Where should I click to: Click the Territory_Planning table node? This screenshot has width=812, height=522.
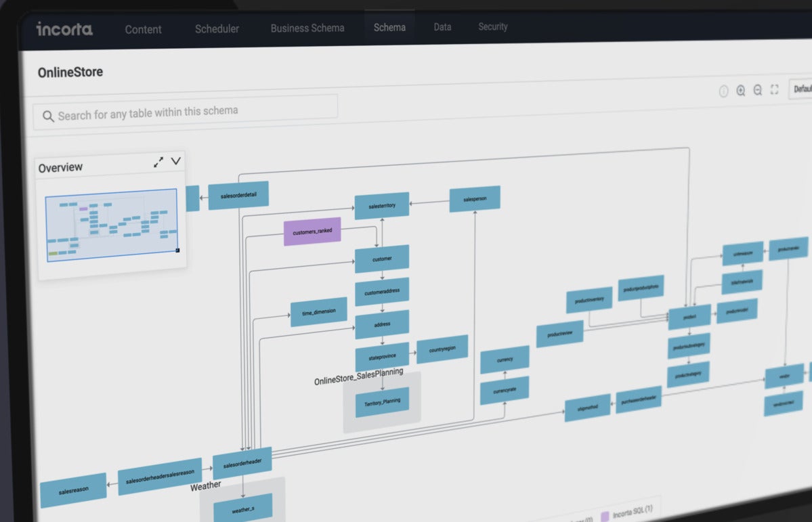[382, 402]
